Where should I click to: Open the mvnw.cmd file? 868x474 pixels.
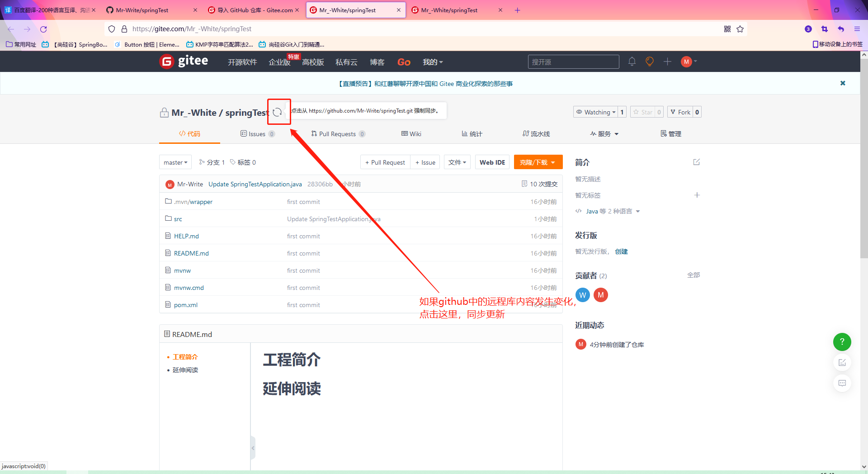(189, 288)
